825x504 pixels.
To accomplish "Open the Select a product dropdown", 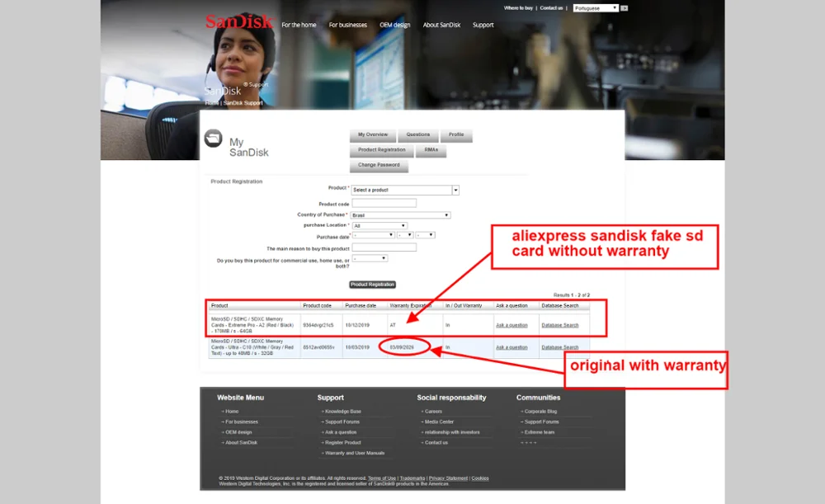I will [x=405, y=190].
